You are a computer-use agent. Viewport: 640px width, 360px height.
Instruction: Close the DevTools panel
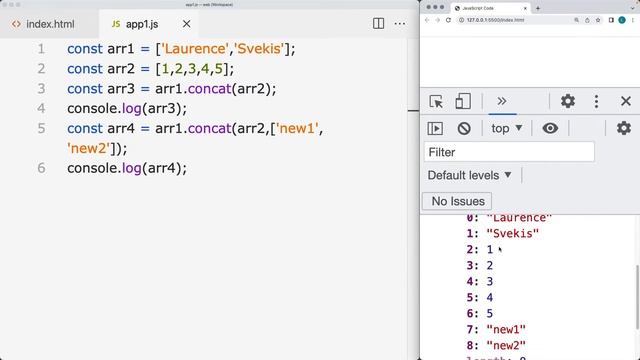tap(626, 101)
